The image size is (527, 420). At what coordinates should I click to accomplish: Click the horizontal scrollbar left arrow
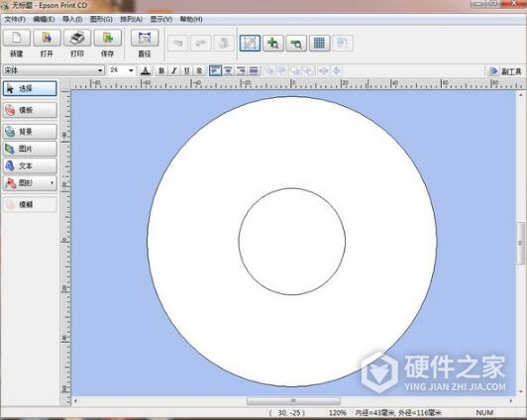[75, 400]
